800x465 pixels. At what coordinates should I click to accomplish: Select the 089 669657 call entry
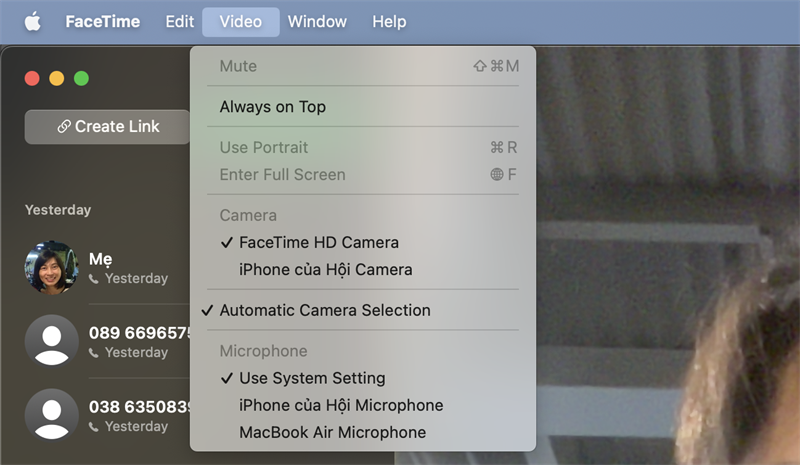coord(107,341)
